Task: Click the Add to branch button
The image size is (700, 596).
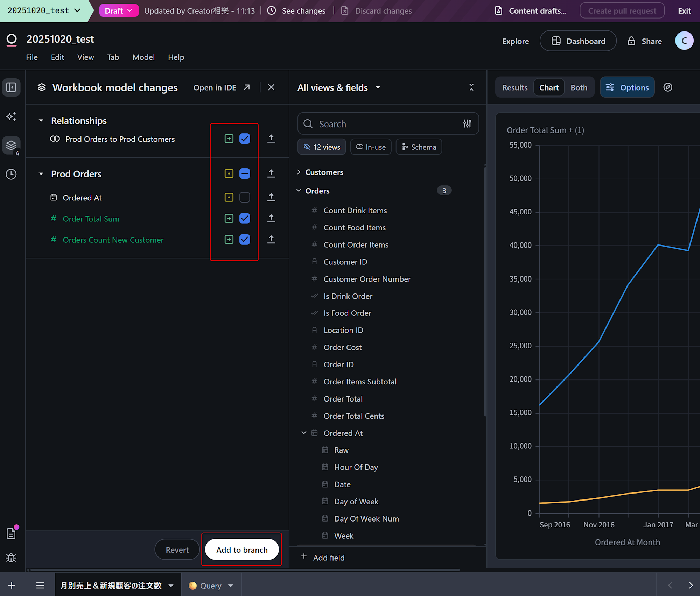Action: point(242,550)
